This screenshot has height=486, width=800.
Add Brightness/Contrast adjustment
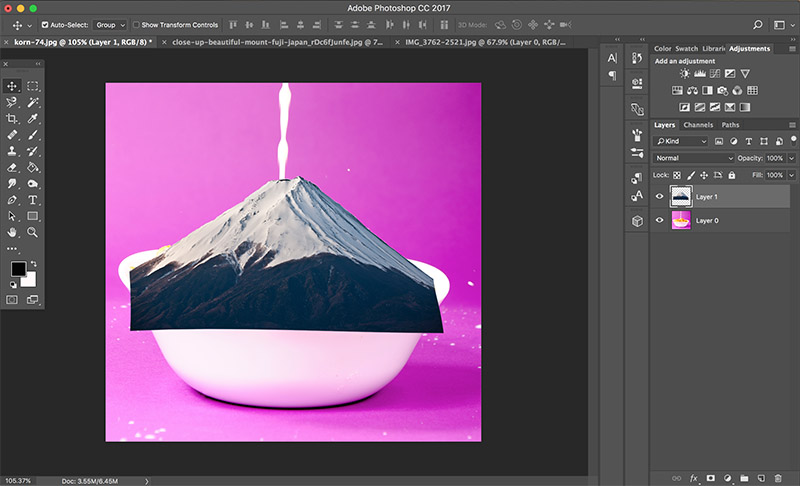click(x=685, y=73)
